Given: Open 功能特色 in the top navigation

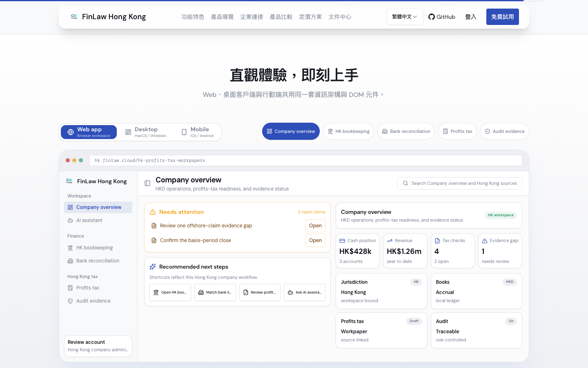Looking at the screenshot, I should pyautogui.click(x=193, y=17).
